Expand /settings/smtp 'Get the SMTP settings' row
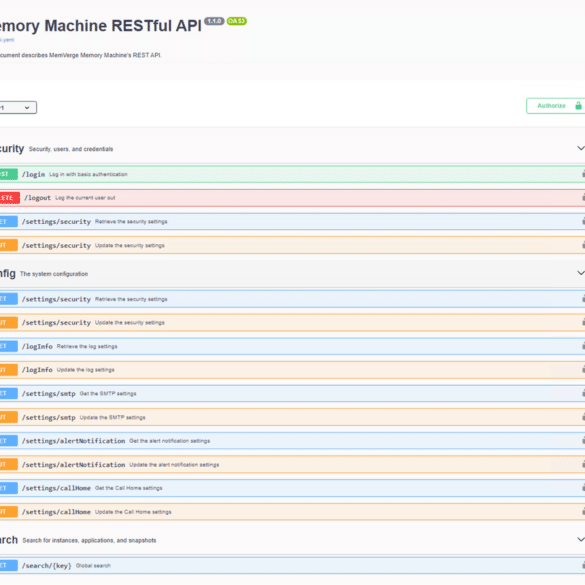Screen dimensions: 585x585 [x=292, y=394]
